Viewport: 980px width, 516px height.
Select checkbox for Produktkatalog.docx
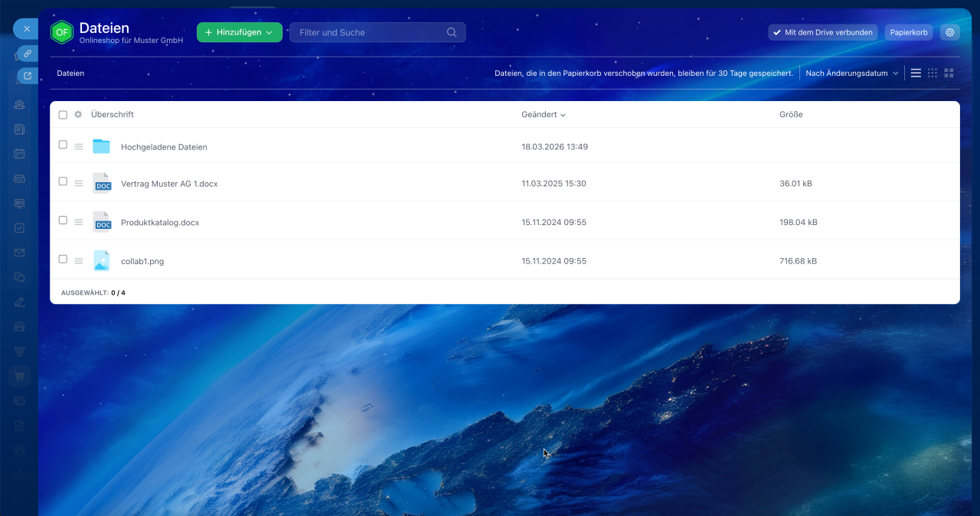pos(63,220)
